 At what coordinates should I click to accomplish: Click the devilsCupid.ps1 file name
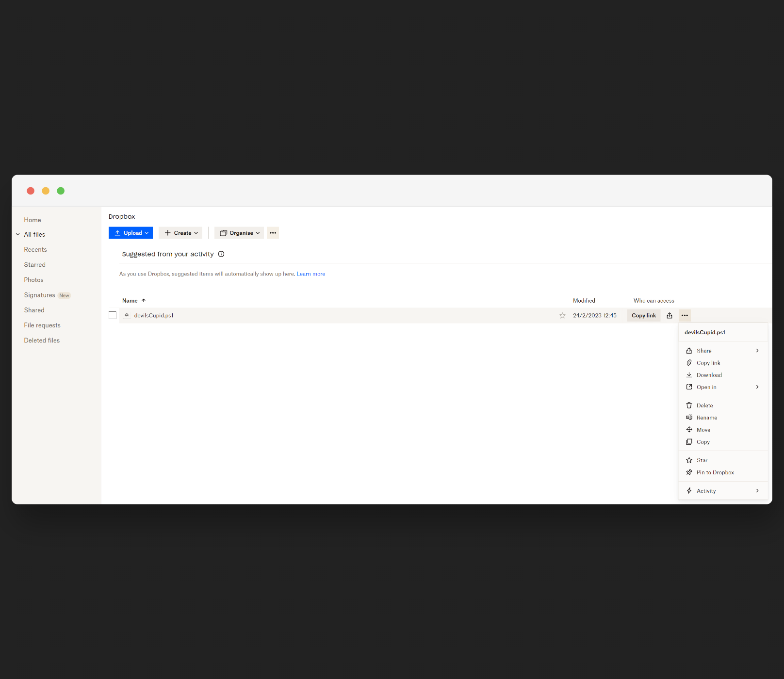154,315
